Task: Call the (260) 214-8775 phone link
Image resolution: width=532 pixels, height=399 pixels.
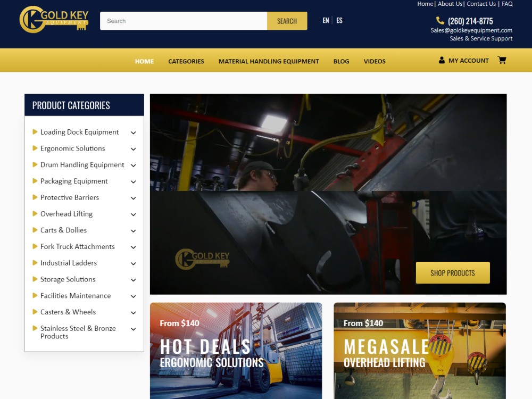Action: click(470, 21)
